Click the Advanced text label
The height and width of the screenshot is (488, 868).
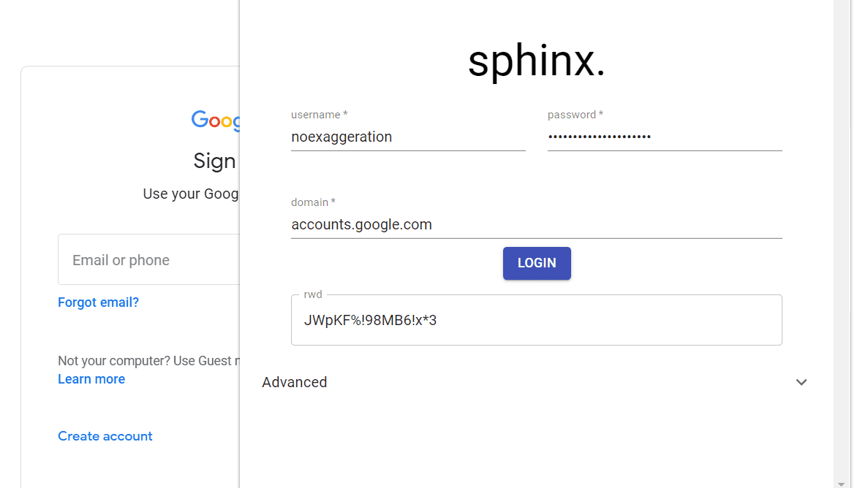click(x=295, y=382)
